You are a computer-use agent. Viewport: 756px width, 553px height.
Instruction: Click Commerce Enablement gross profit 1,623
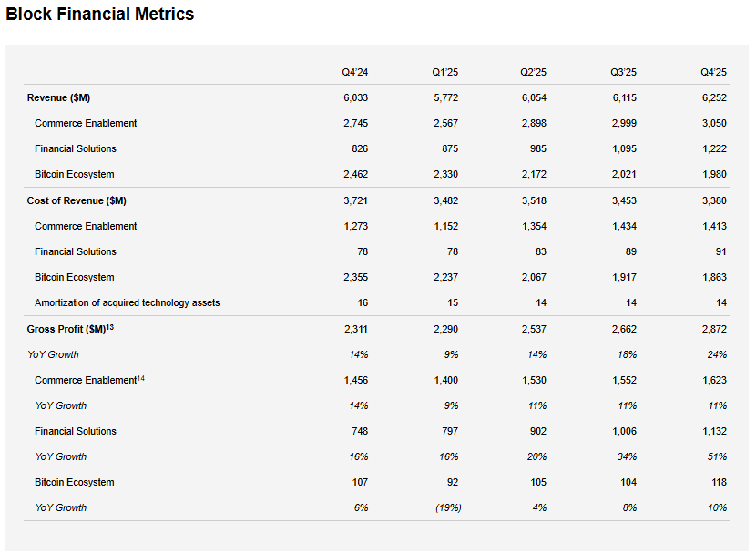(x=714, y=380)
